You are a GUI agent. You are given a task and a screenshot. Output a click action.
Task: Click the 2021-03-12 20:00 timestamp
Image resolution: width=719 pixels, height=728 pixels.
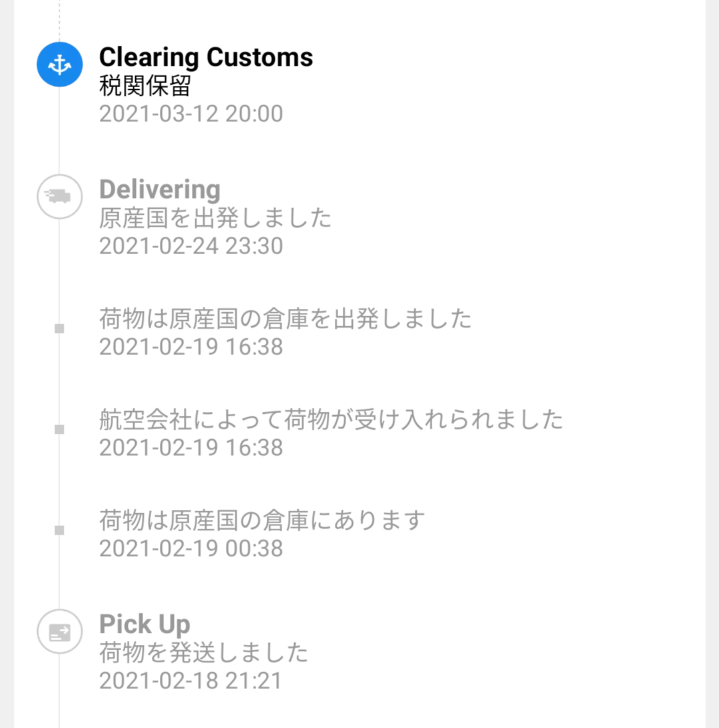pos(191,114)
